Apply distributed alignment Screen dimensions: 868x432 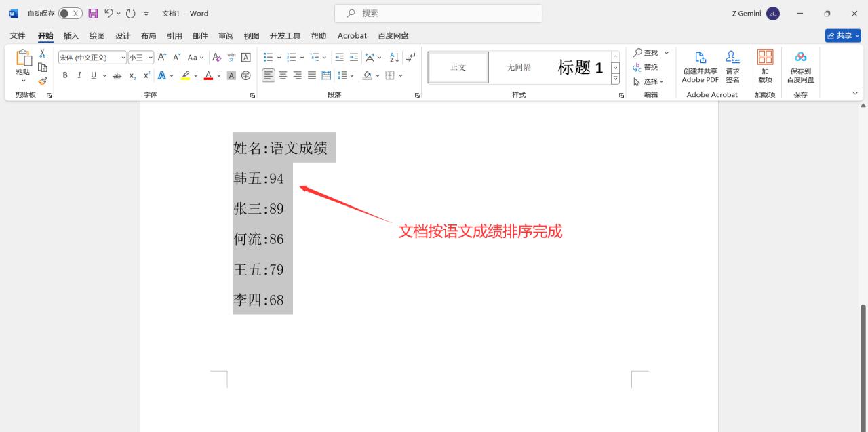[x=326, y=75]
